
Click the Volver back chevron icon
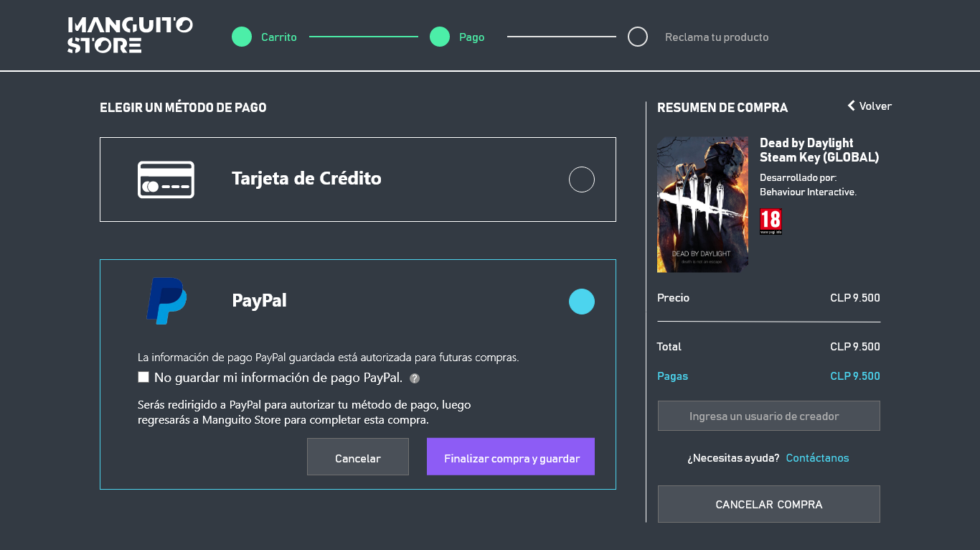(852, 106)
